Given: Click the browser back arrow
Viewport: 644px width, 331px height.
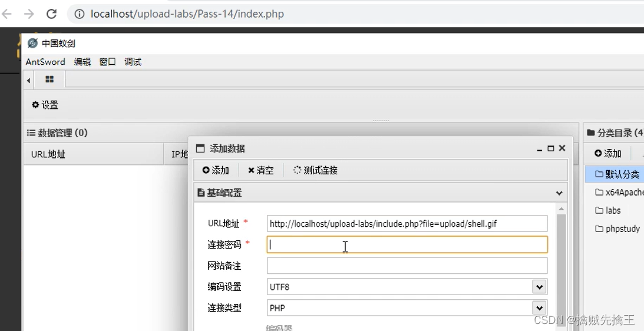Looking at the screenshot, I should click(x=6, y=14).
